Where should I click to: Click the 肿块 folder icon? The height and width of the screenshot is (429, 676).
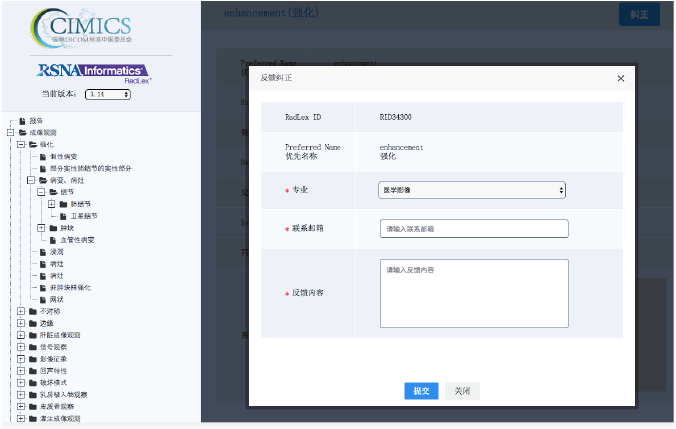coord(54,227)
